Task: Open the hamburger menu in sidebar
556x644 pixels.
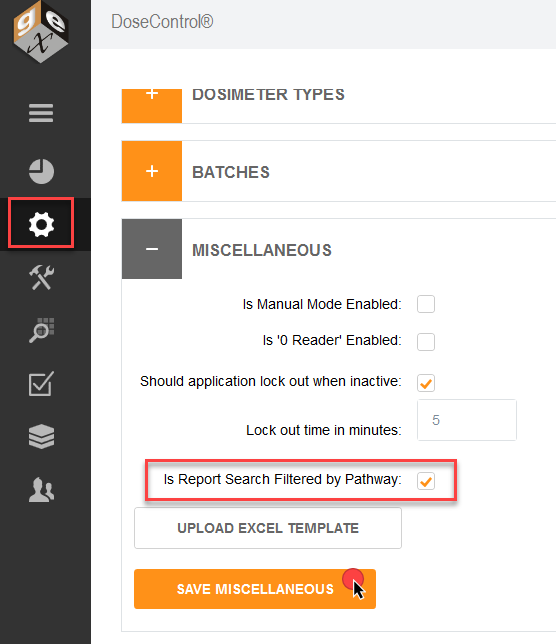Action: [x=41, y=113]
